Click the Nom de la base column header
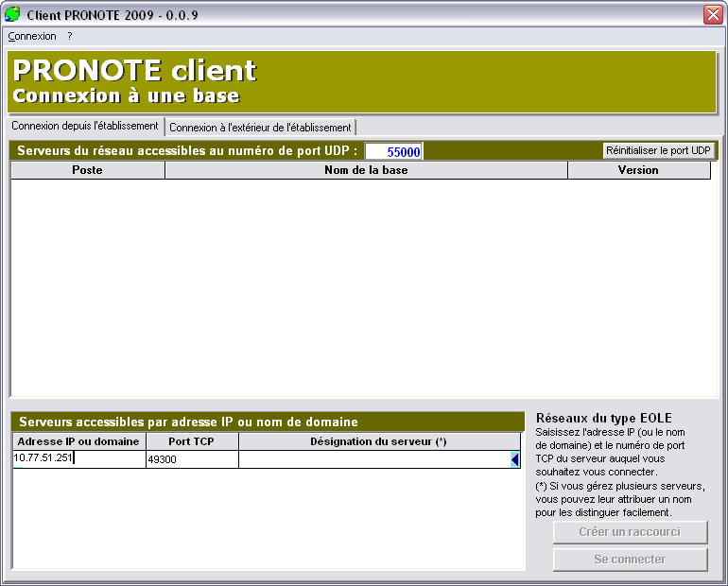The height and width of the screenshot is (586, 728). point(366,170)
